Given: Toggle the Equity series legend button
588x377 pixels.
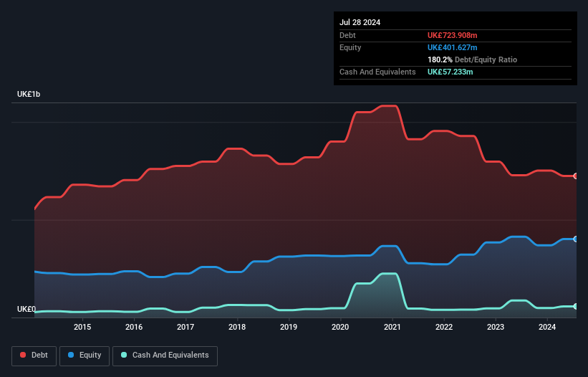Looking at the screenshot, I should [x=85, y=355].
